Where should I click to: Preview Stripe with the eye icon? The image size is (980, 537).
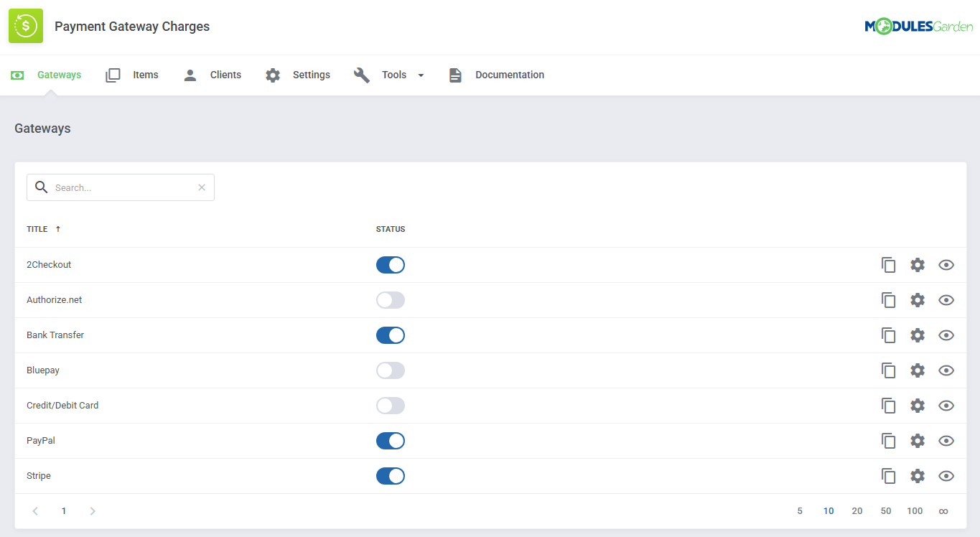[x=946, y=475]
